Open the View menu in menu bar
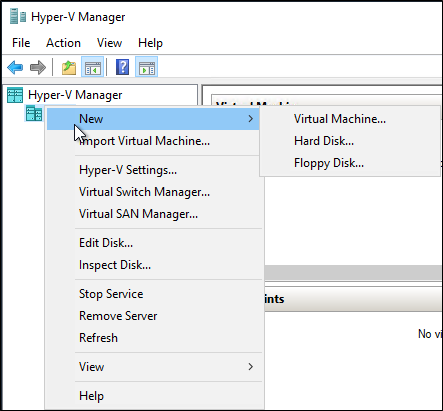This screenshot has width=443, height=411. point(109,43)
